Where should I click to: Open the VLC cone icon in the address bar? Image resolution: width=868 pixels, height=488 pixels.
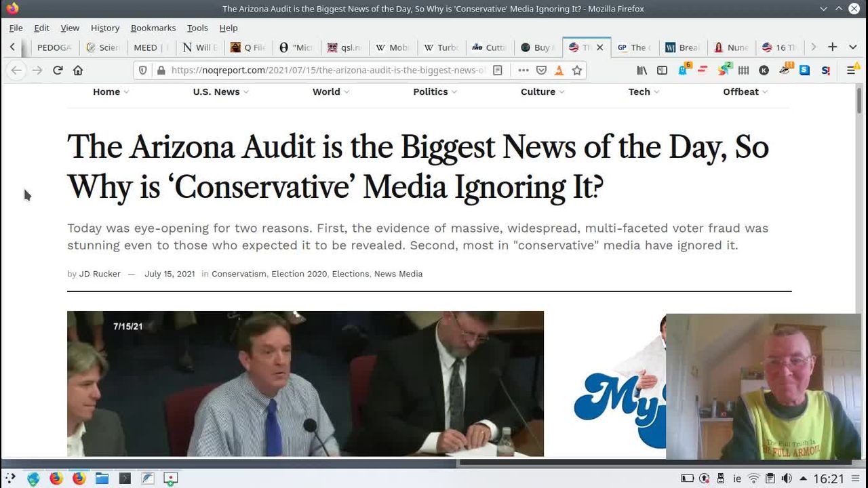tap(559, 70)
